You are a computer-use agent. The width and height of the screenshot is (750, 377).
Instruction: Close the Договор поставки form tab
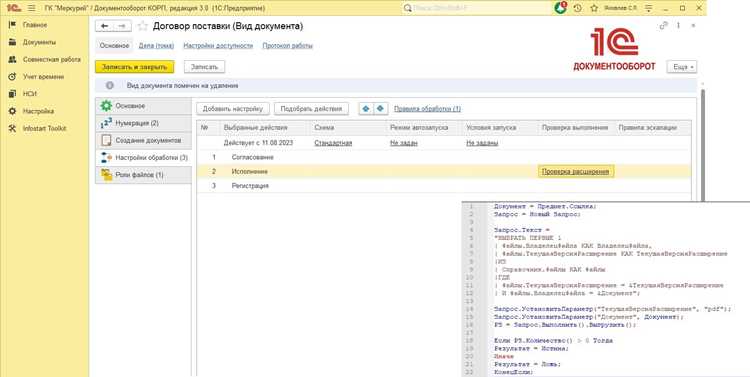pos(693,26)
